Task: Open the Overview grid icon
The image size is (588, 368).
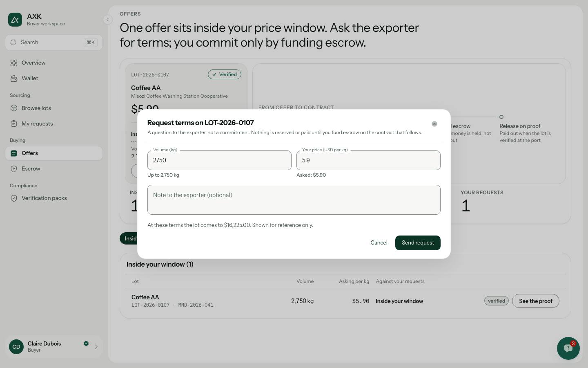Action: (x=14, y=63)
